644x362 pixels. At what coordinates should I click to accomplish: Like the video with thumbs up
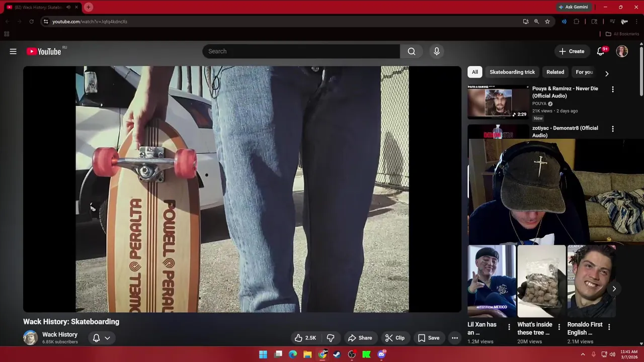point(305,338)
